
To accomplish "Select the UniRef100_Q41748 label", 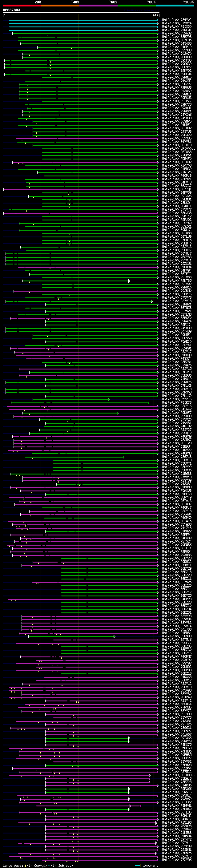I will (x=176, y=528).
